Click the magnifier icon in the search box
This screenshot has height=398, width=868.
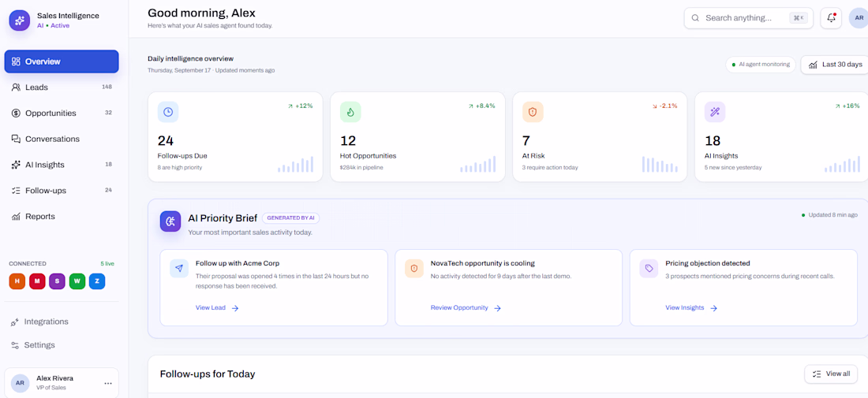click(x=695, y=18)
